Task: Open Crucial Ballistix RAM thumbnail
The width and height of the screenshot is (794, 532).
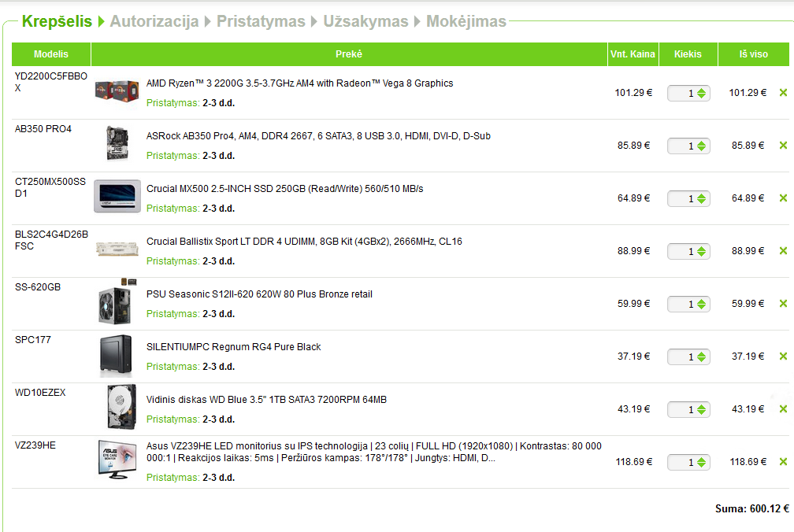Action: coord(117,249)
